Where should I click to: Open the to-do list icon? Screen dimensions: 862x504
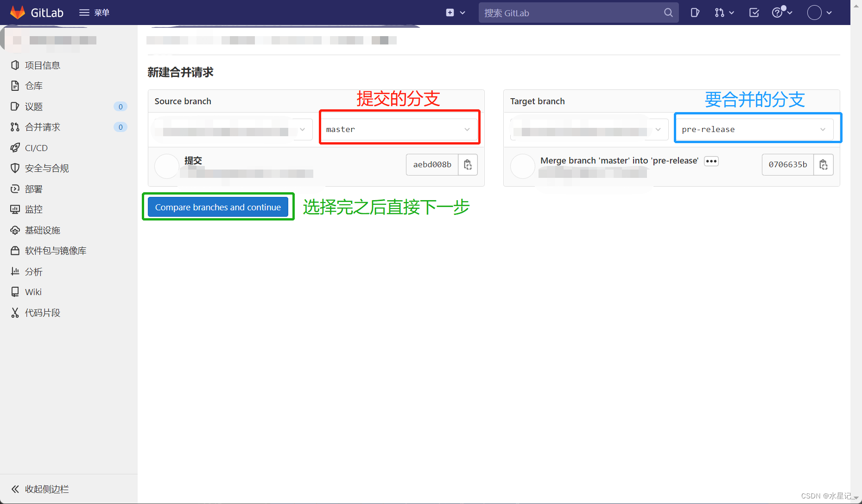point(754,13)
